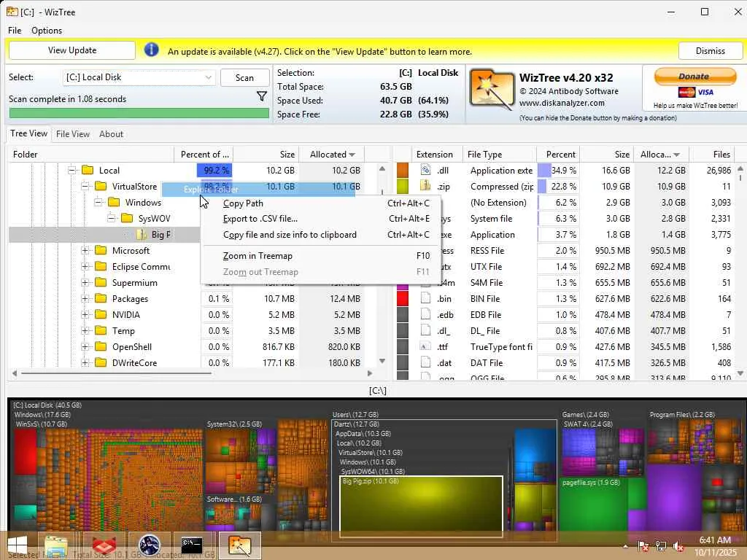747x560 pixels.
Task: Click the blue info icon in update bar
Action: [151, 50]
